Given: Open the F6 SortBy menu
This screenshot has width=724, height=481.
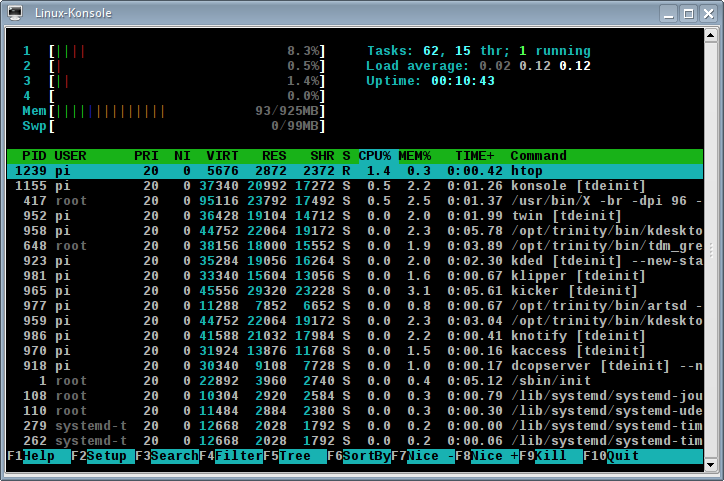Looking at the screenshot, I should point(359,456).
